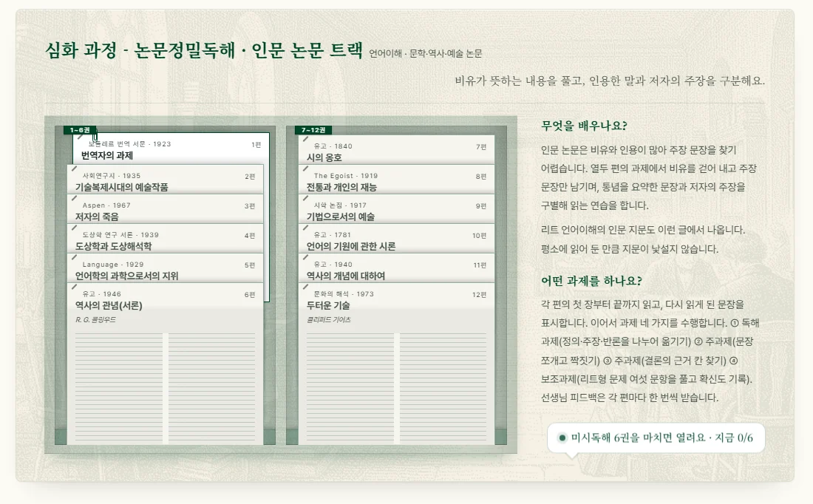Click the lined page under 두터운 기술

click(397, 388)
